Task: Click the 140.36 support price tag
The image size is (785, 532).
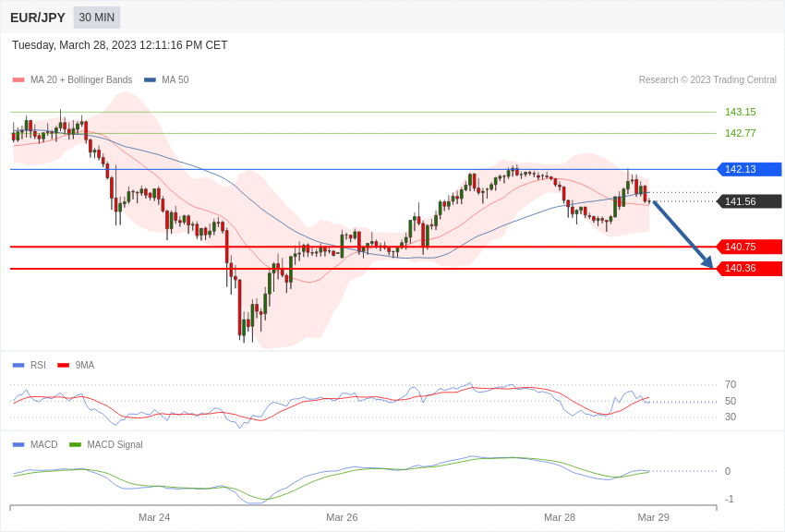Action: pos(750,268)
